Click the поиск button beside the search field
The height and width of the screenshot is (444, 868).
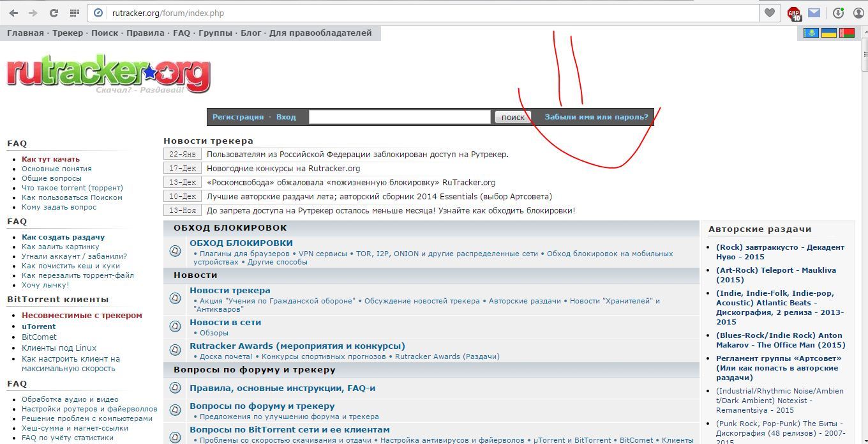click(x=513, y=117)
